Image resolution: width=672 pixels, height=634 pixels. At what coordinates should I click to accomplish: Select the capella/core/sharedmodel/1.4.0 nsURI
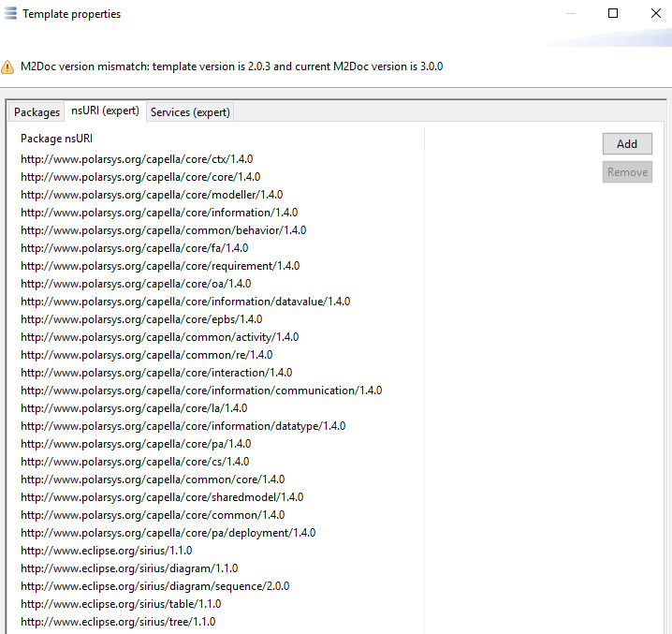162,497
